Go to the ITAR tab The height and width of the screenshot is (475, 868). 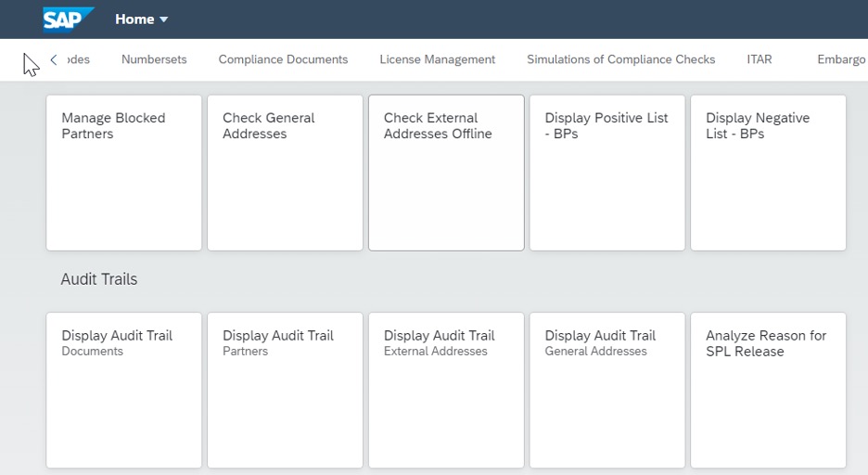pyautogui.click(x=759, y=59)
